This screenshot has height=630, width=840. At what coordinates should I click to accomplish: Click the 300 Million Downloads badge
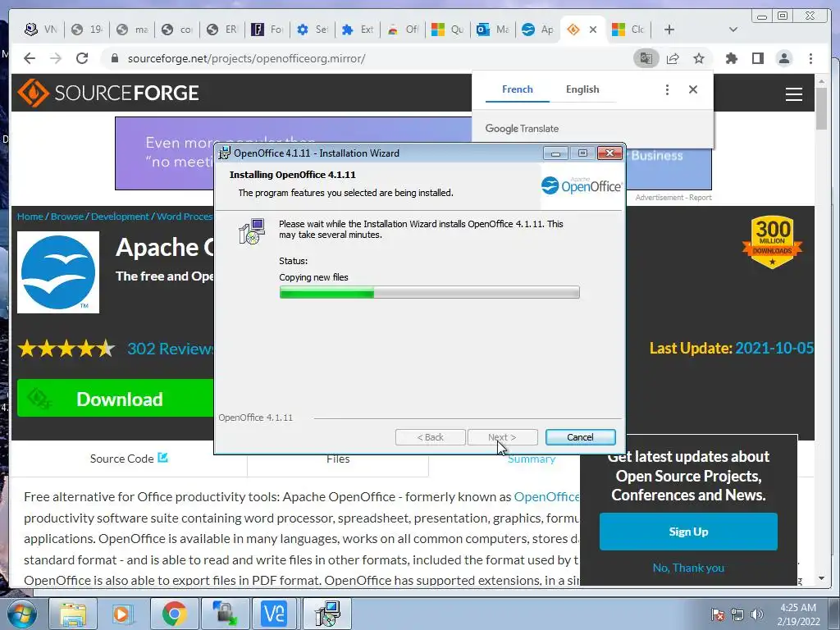coord(772,242)
